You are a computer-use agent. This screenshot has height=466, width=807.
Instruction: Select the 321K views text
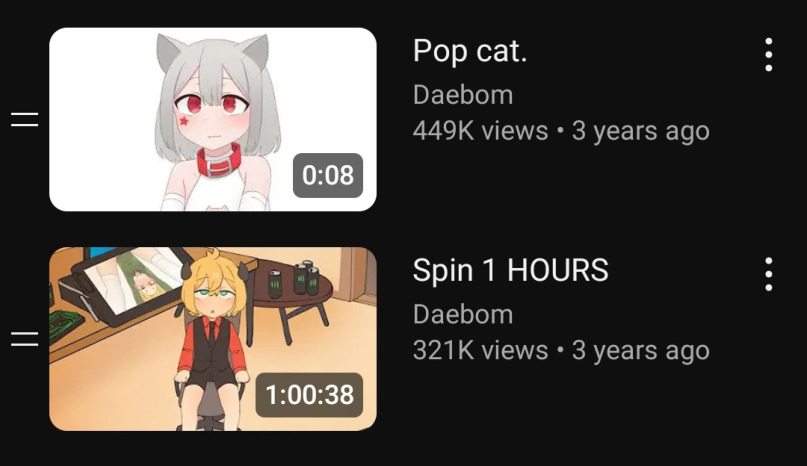tap(480, 350)
